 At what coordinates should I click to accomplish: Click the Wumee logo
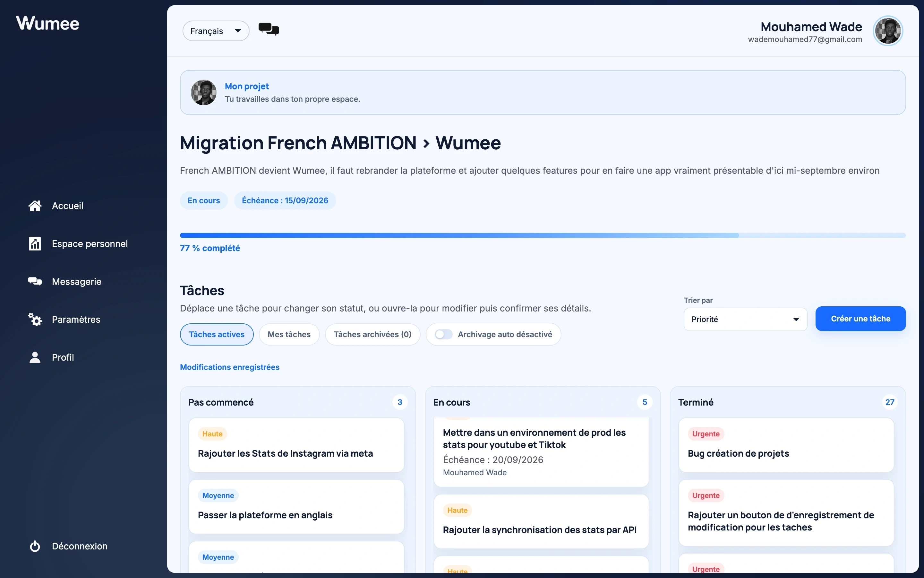coord(48,23)
